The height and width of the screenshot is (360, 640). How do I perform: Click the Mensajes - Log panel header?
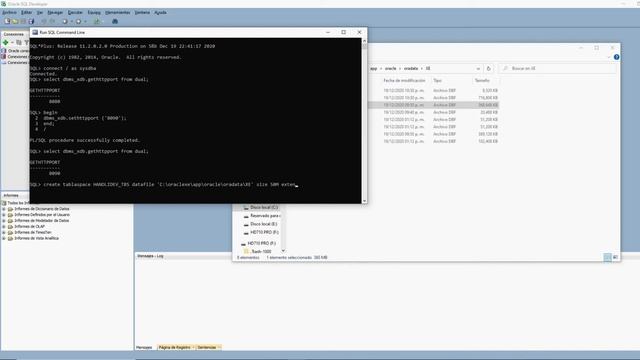click(151, 256)
